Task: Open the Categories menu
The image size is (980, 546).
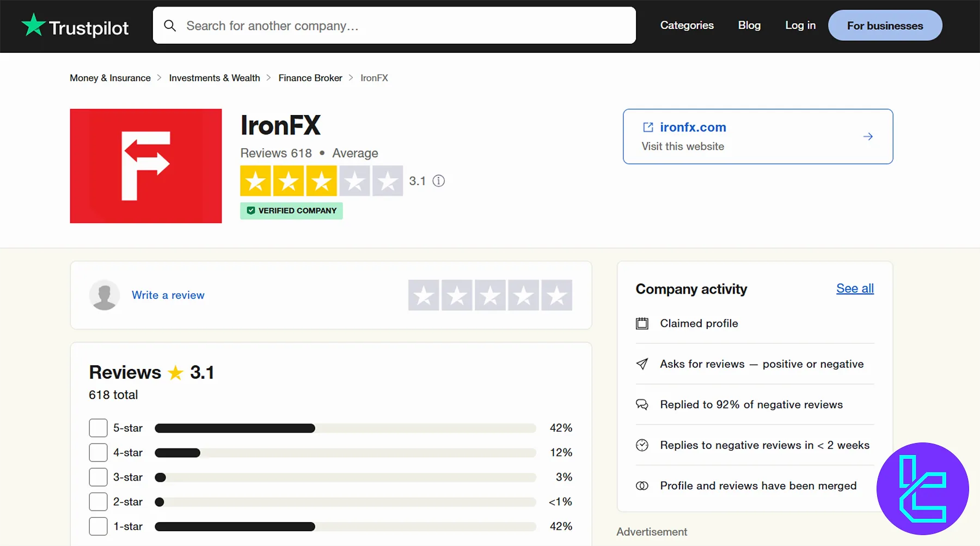Action: (x=687, y=26)
